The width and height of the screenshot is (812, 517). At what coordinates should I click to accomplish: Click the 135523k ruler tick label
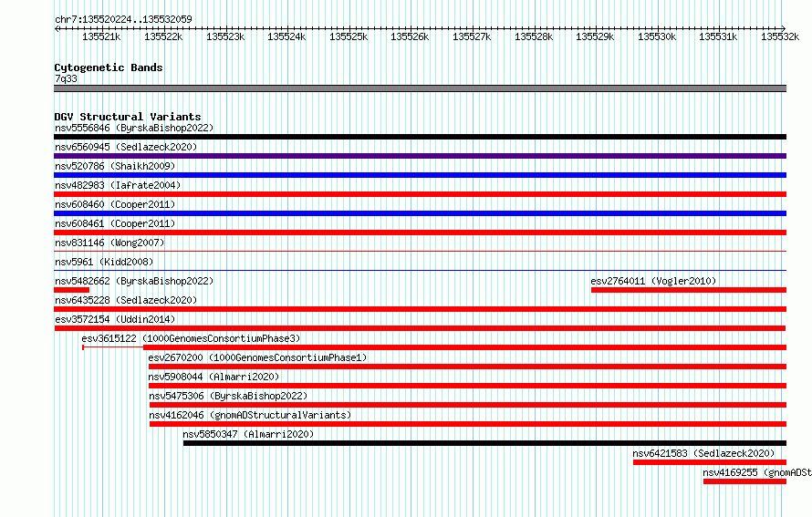pos(225,36)
